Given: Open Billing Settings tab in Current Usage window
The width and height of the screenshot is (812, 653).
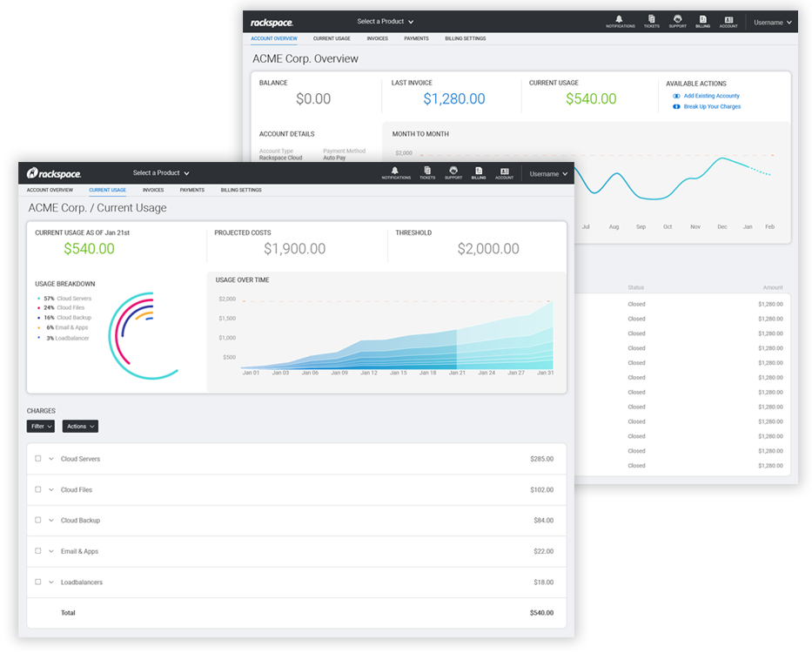Looking at the screenshot, I should pos(241,190).
